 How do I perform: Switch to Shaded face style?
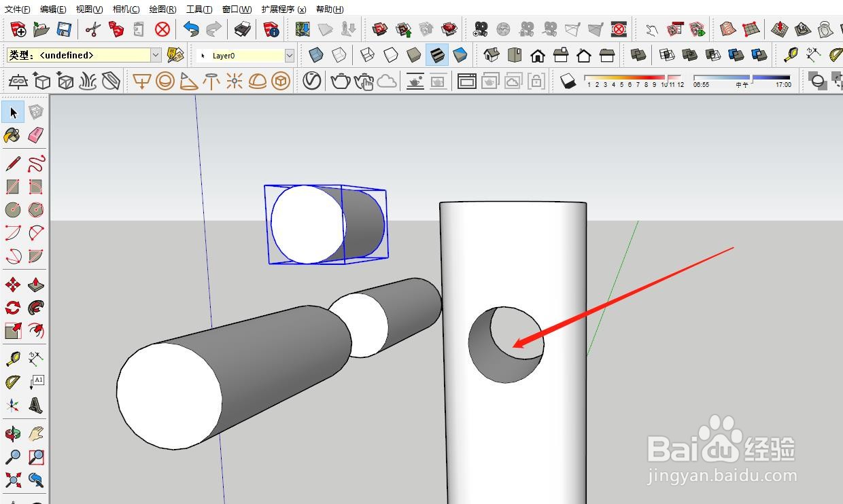coord(413,55)
